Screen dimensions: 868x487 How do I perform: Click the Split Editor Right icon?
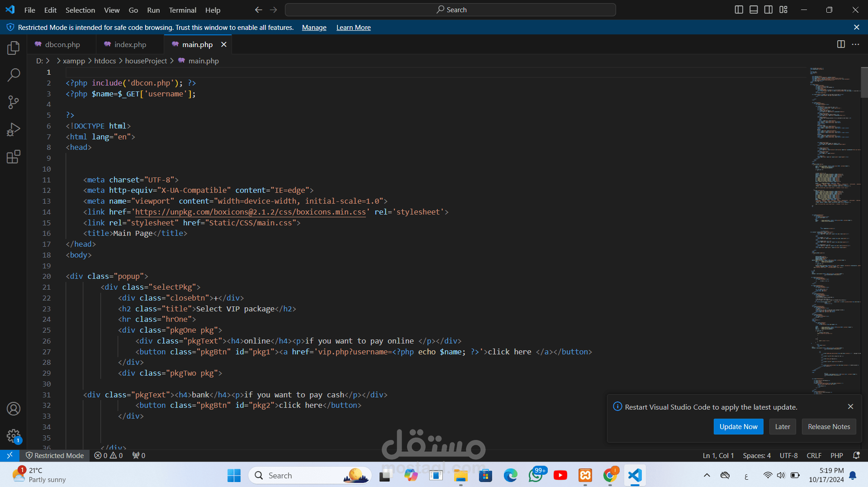click(x=841, y=44)
